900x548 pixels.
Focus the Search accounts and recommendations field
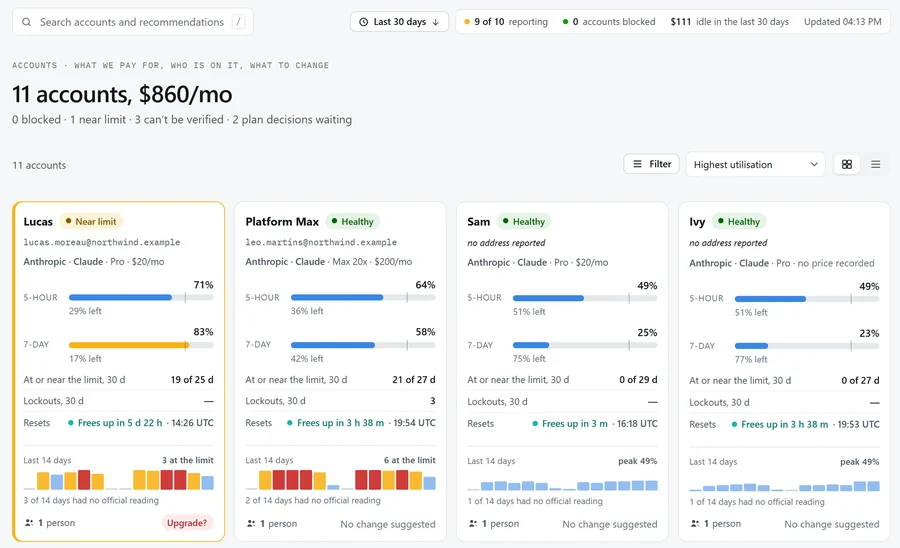pyautogui.click(x=133, y=22)
